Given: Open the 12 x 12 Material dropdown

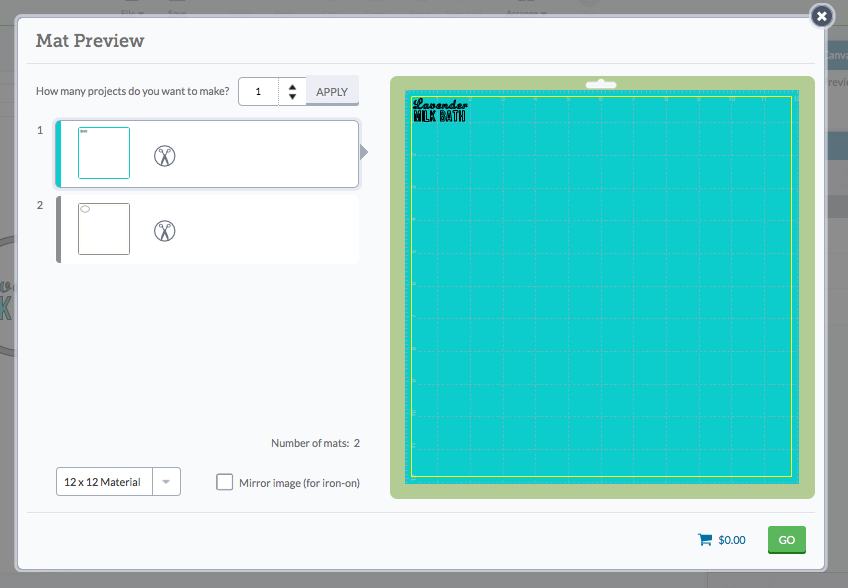Looking at the screenshot, I should click(x=118, y=481).
